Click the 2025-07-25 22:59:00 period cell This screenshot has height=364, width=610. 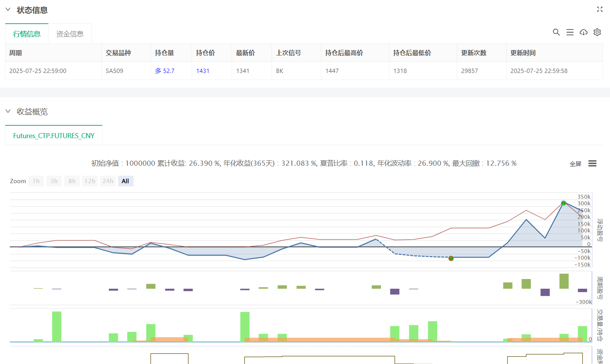point(53,71)
